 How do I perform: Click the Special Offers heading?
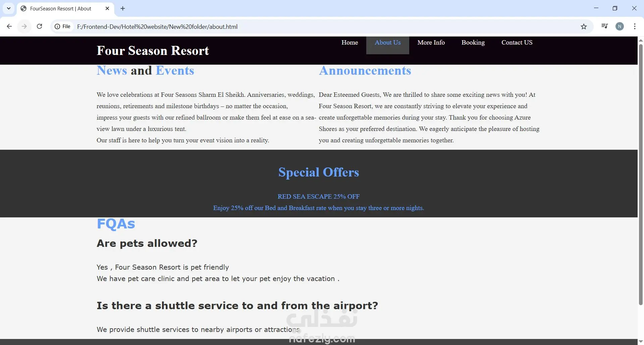pyautogui.click(x=319, y=172)
